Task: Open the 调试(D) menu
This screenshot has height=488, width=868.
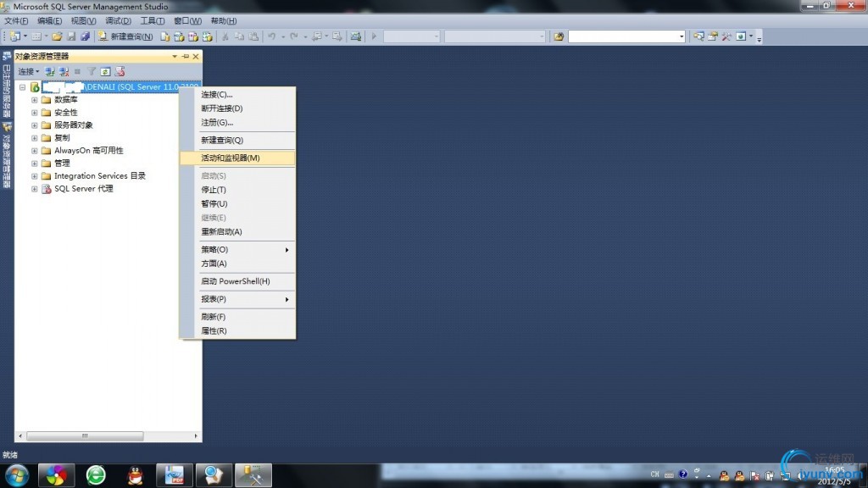Action: pos(119,21)
